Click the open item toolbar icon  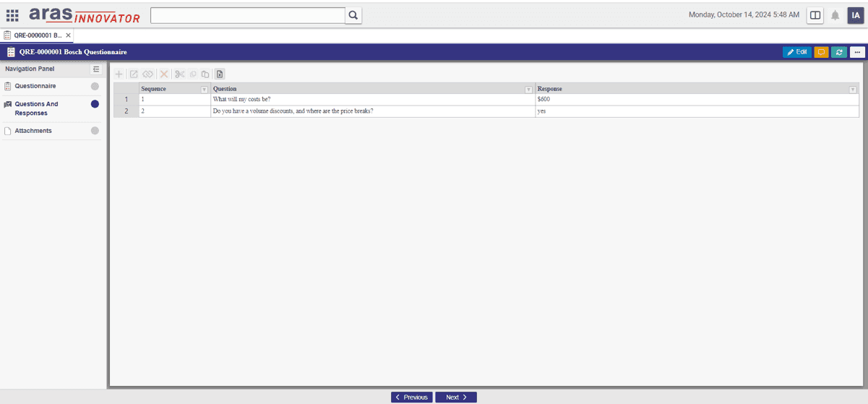tap(134, 74)
